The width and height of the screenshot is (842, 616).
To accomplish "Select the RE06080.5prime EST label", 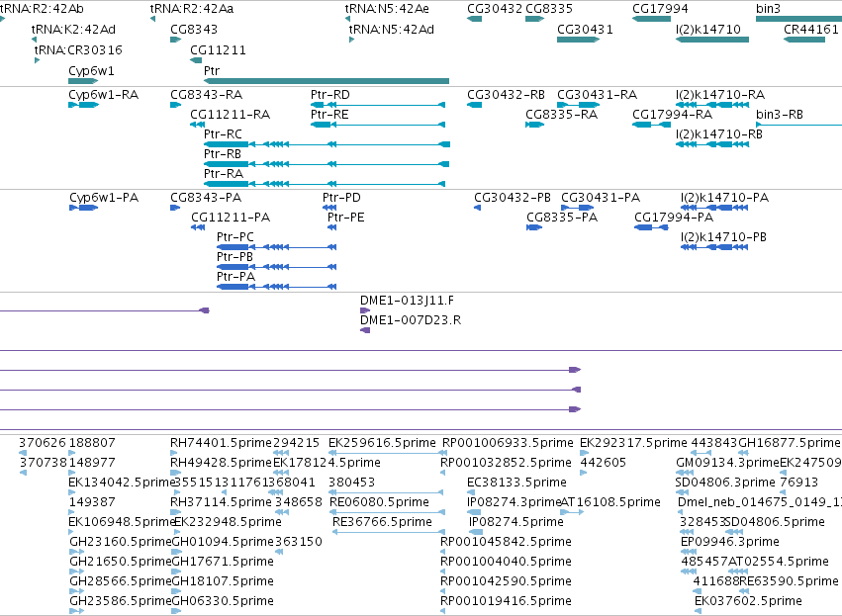I will [x=379, y=502].
